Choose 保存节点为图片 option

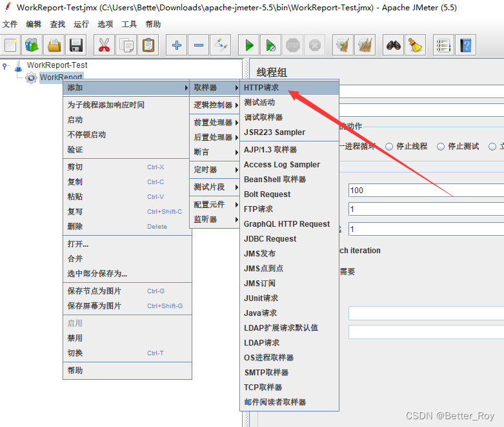pos(126,291)
